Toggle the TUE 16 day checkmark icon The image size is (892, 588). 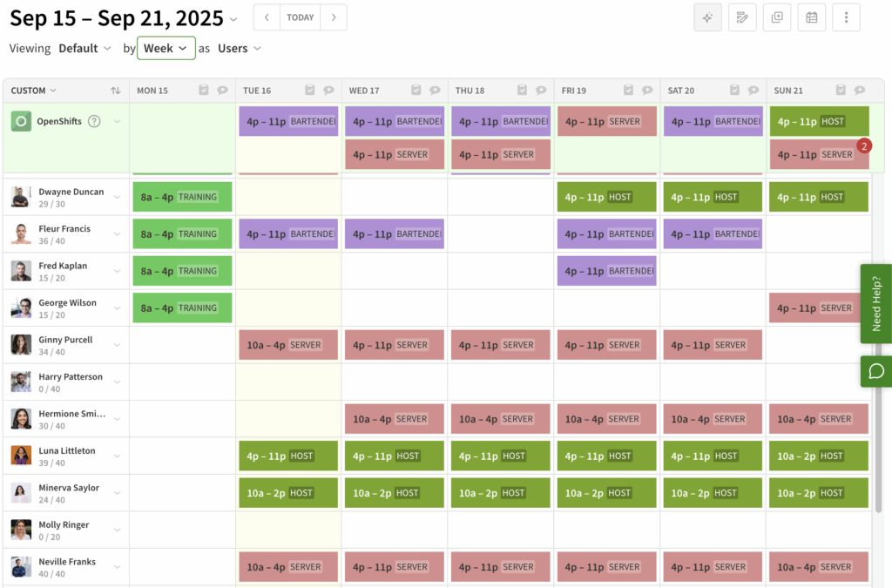pos(310,90)
